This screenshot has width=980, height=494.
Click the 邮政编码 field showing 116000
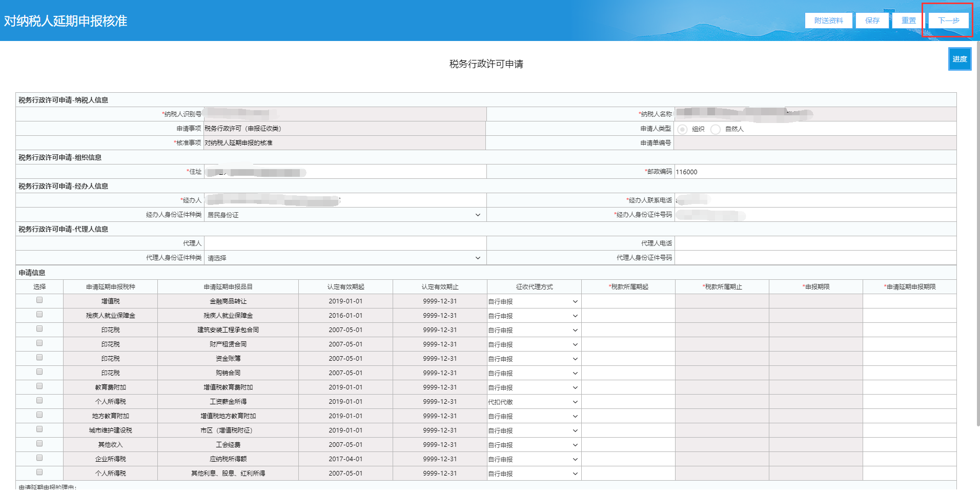pos(815,172)
